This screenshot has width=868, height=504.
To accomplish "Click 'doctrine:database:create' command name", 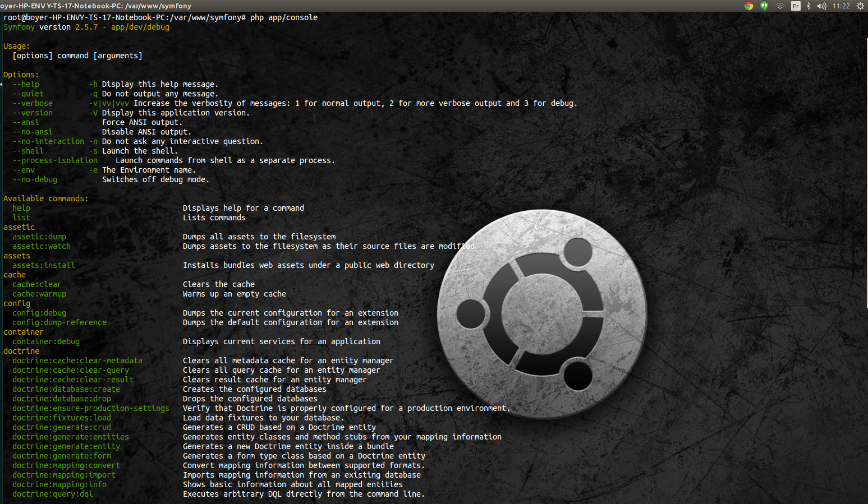I will [66, 389].
